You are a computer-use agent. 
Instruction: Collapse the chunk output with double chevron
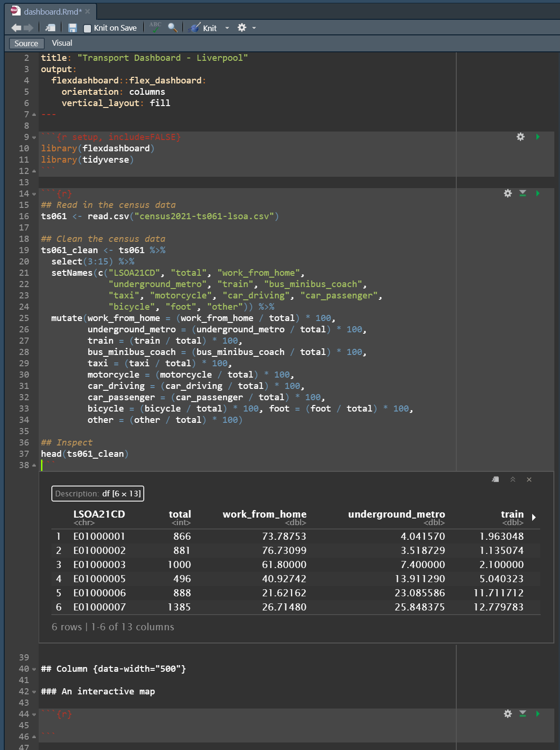click(x=513, y=479)
